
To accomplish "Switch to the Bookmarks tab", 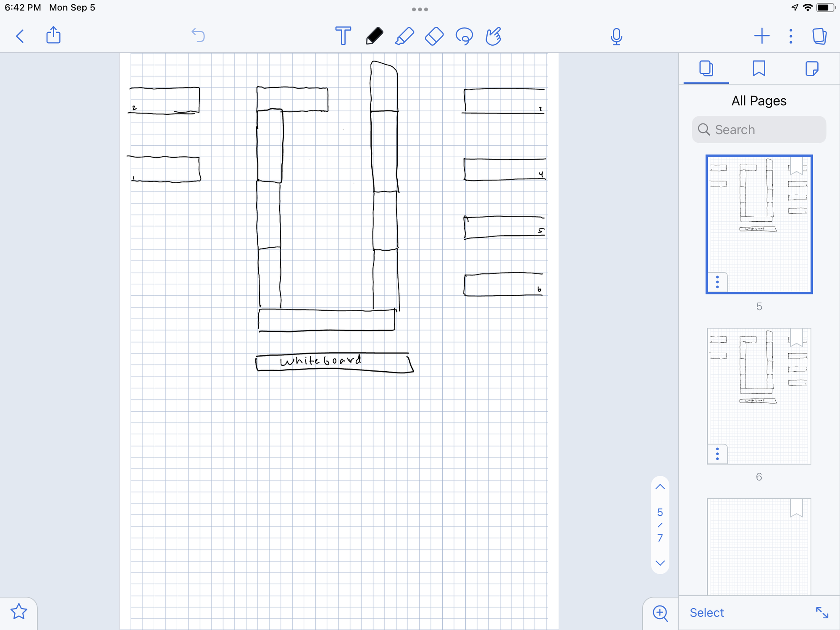I will [759, 68].
